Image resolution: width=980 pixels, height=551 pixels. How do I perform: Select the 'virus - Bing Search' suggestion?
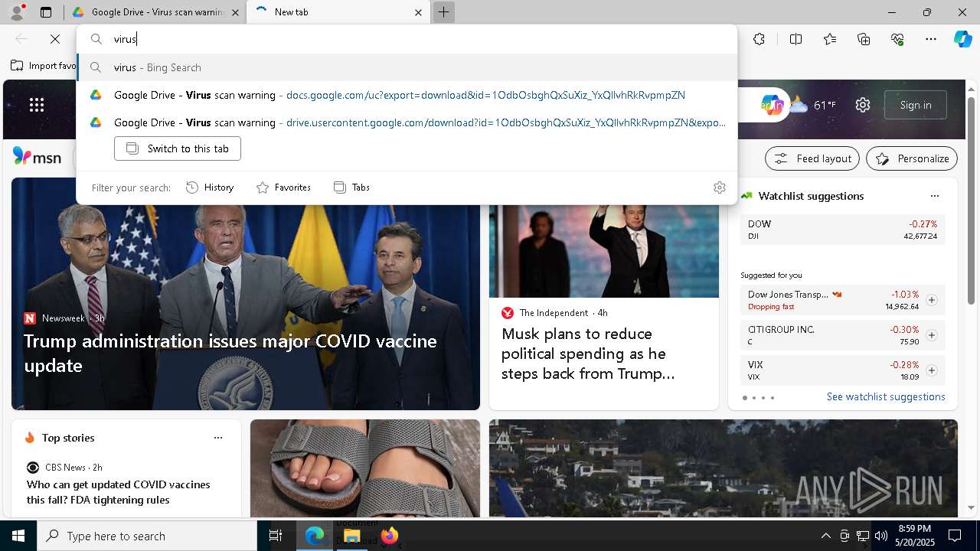coord(407,67)
